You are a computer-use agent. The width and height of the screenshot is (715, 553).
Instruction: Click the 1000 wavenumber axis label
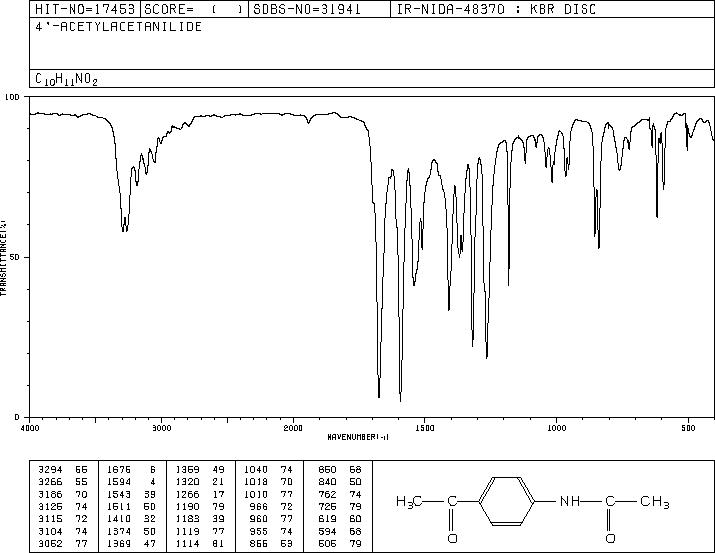556,428
